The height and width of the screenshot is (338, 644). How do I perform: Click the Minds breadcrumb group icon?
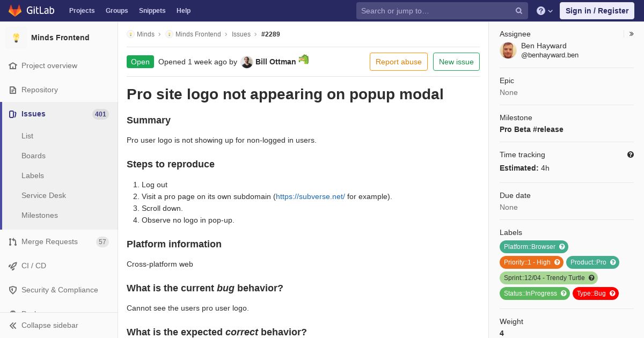pyautogui.click(x=130, y=34)
